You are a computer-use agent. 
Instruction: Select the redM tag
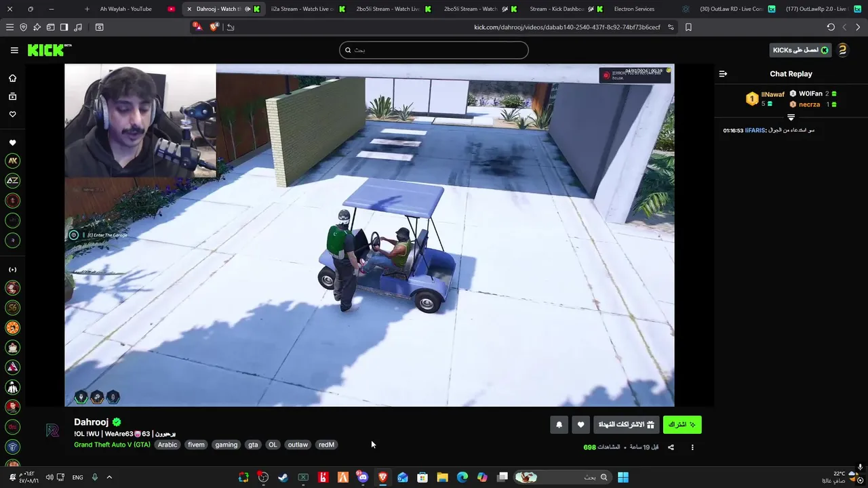(326, 445)
